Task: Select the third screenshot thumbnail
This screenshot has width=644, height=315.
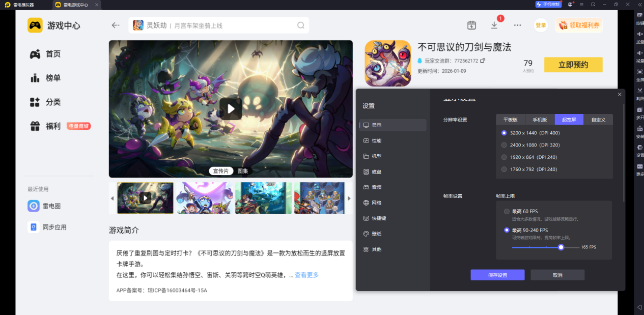Action: coord(263,198)
